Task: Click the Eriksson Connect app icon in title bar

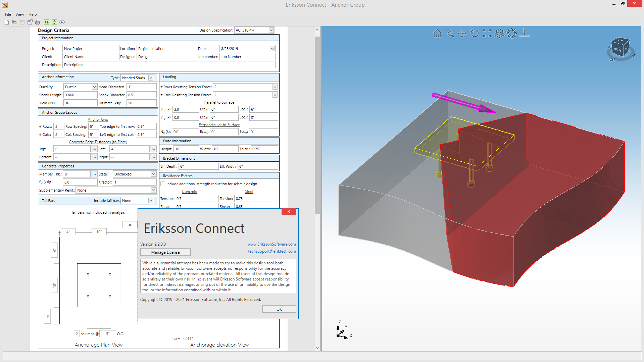Action: [5, 5]
